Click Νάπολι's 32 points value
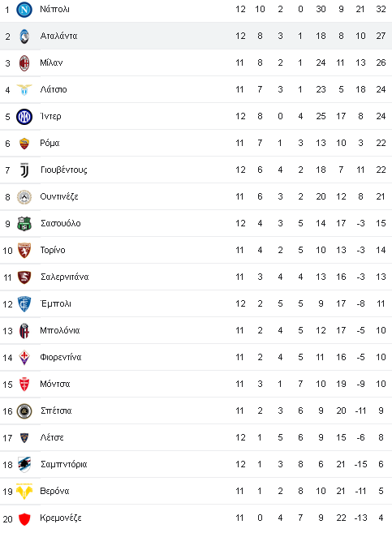Image resolution: width=392 pixels, height=533 pixels. (x=381, y=9)
